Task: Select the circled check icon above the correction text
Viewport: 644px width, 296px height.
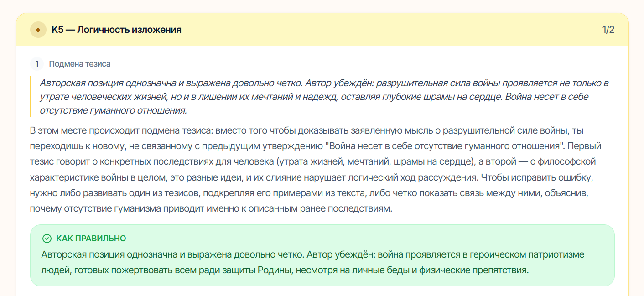Action: pos(46,238)
